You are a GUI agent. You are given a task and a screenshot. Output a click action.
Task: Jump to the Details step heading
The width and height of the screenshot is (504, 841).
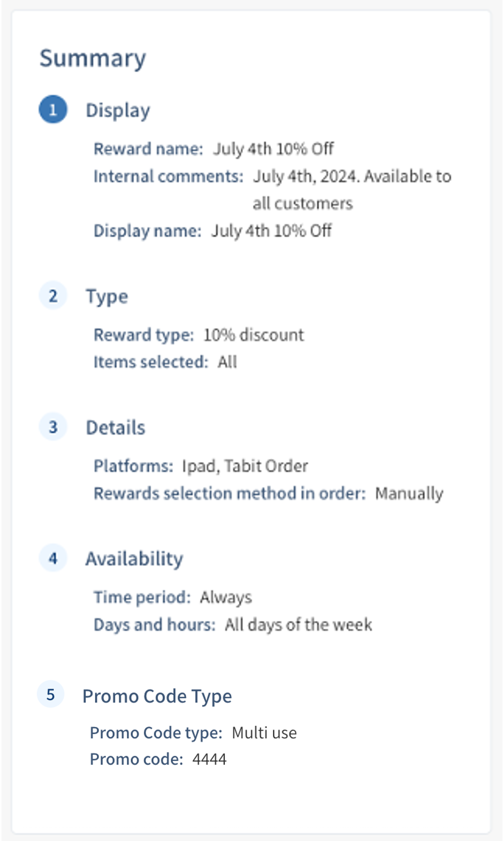115,427
